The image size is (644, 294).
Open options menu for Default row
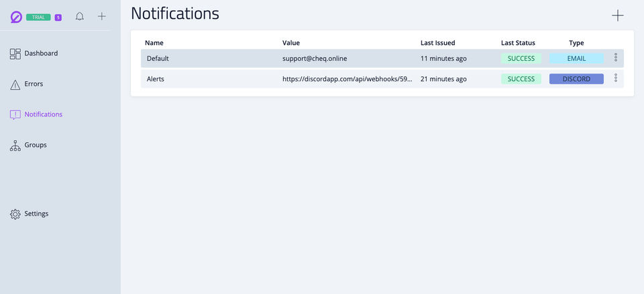[x=616, y=58]
